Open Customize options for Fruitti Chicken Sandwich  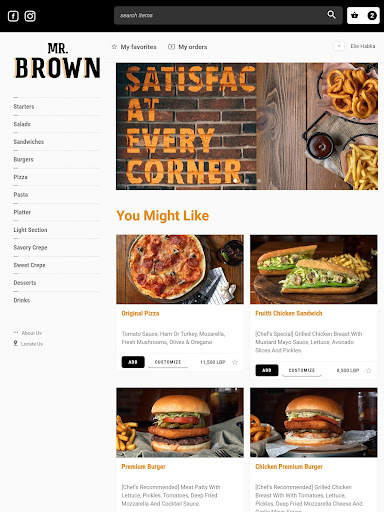point(302,370)
